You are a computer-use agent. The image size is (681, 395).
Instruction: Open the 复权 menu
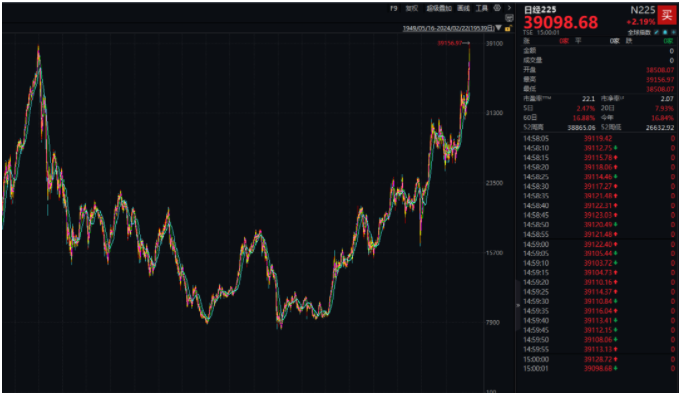coord(412,8)
